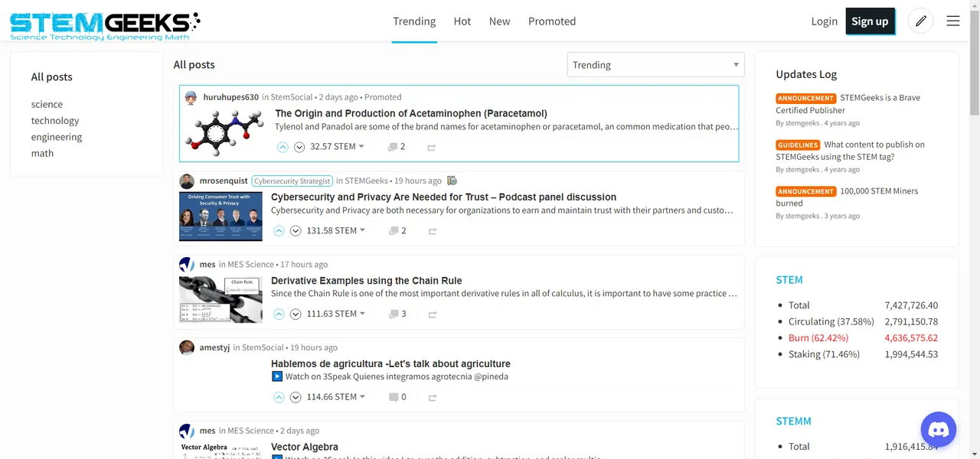Downvote the Cybersecurity and Privacy post
Image resolution: width=980 pixels, height=459 pixels.
[296, 230]
